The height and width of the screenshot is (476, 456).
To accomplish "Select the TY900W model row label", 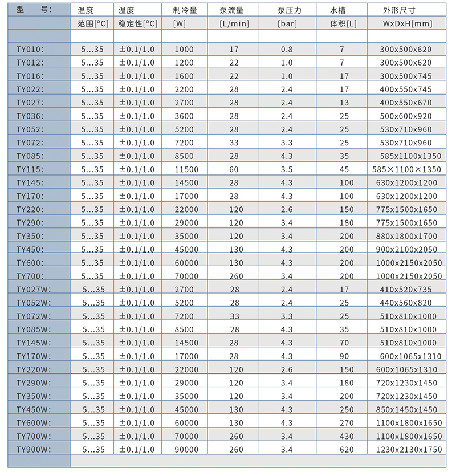I will (x=34, y=450).
